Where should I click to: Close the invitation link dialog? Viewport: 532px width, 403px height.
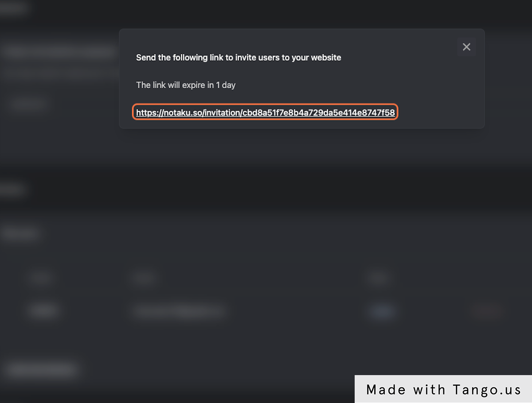(466, 47)
